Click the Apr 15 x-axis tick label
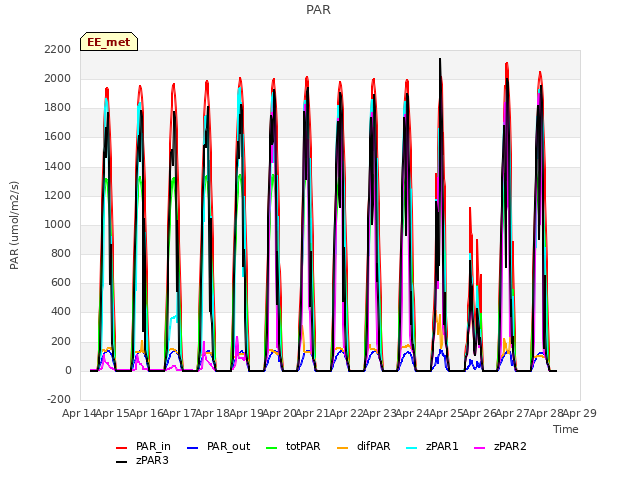This screenshot has height=480, width=640. 112,413
